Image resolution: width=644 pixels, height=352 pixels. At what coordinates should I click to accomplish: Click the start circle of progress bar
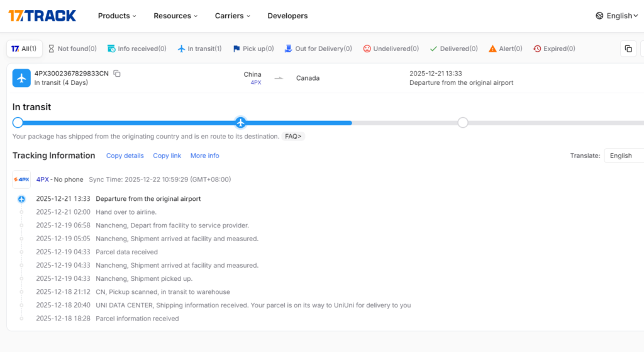pos(18,123)
